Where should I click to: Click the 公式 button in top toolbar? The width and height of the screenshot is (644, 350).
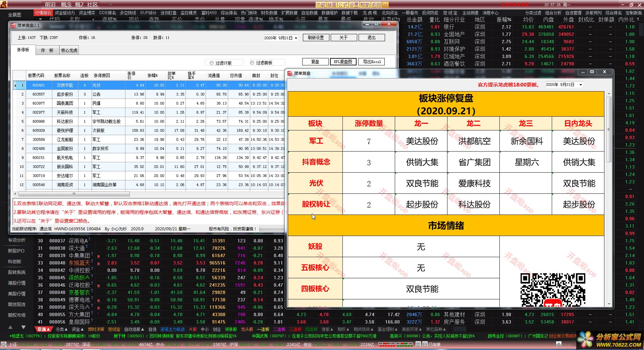(343, 5)
